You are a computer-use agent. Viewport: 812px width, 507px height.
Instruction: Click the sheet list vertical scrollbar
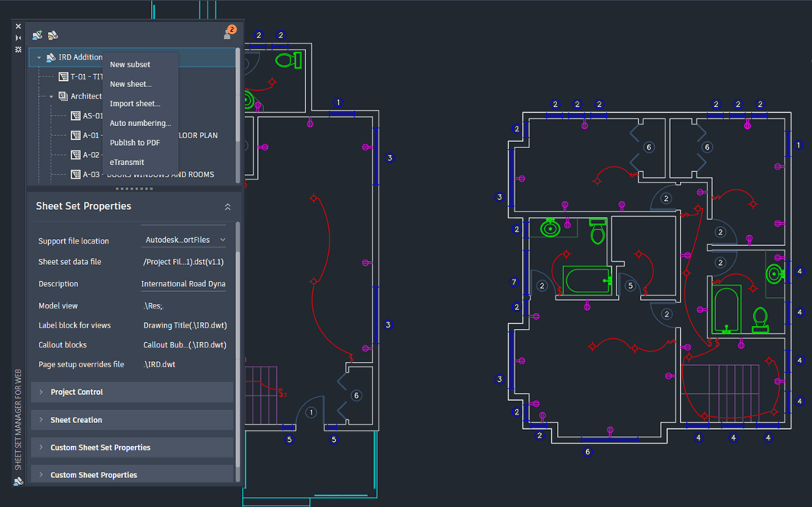[239, 92]
